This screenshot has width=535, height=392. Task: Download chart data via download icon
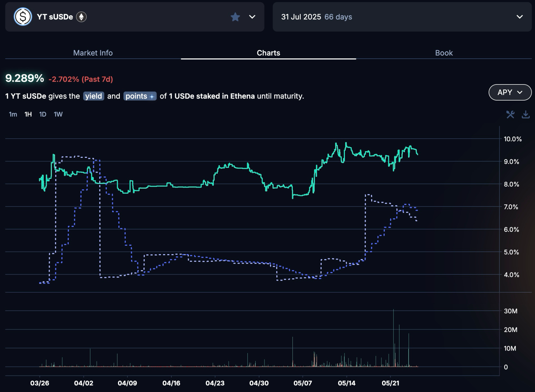pyautogui.click(x=526, y=114)
